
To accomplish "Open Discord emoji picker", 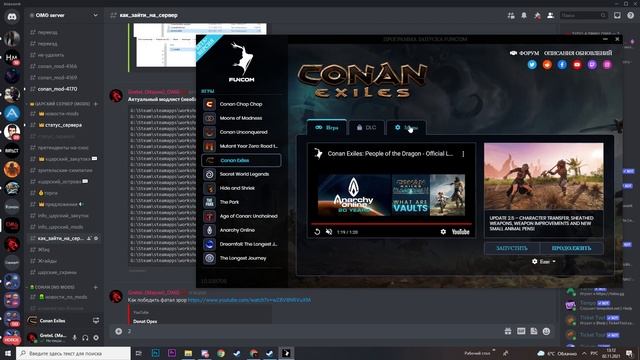I will [x=547, y=331].
